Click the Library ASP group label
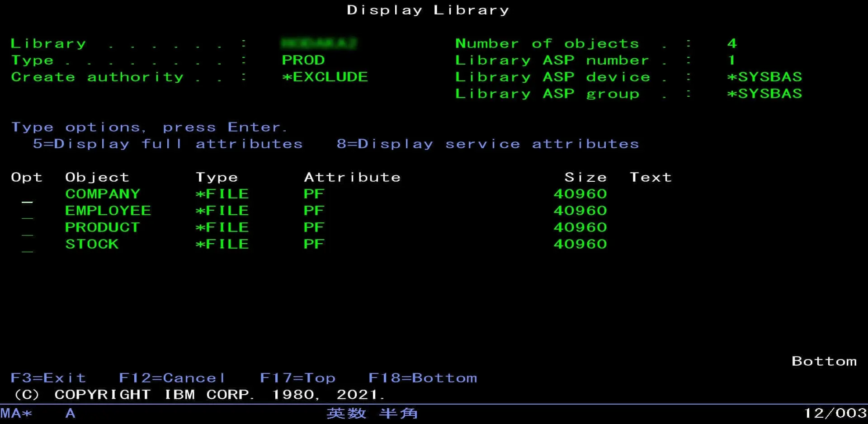 [x=547, y=94]
